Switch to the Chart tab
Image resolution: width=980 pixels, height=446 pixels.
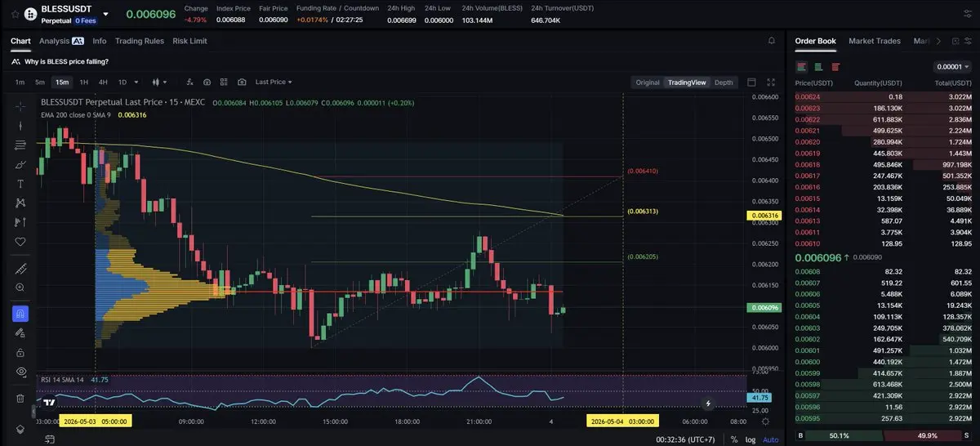coord(20,41)
